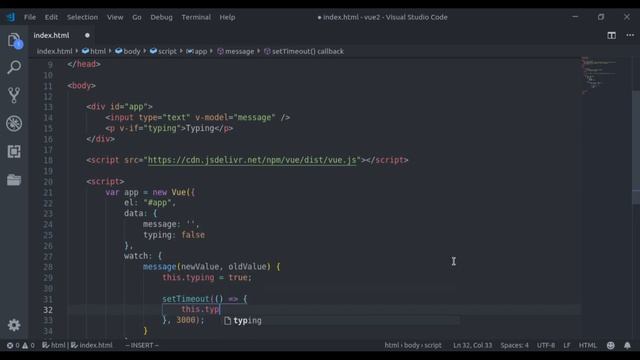640x360 pixels.
Task: Click the app breadcrumb segment
Action: 197,51
